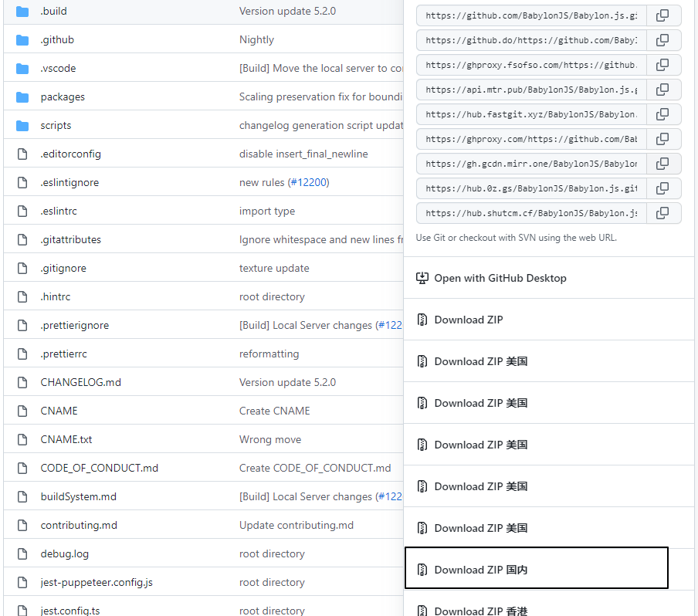Select Download ZIP 国内 option

(480, 570)
